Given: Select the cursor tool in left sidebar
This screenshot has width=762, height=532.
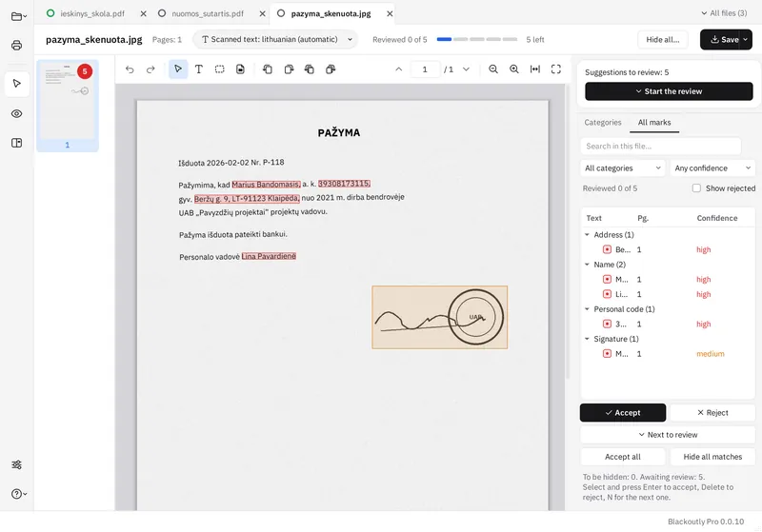Looking at the screenshot, I should point(16,84).
